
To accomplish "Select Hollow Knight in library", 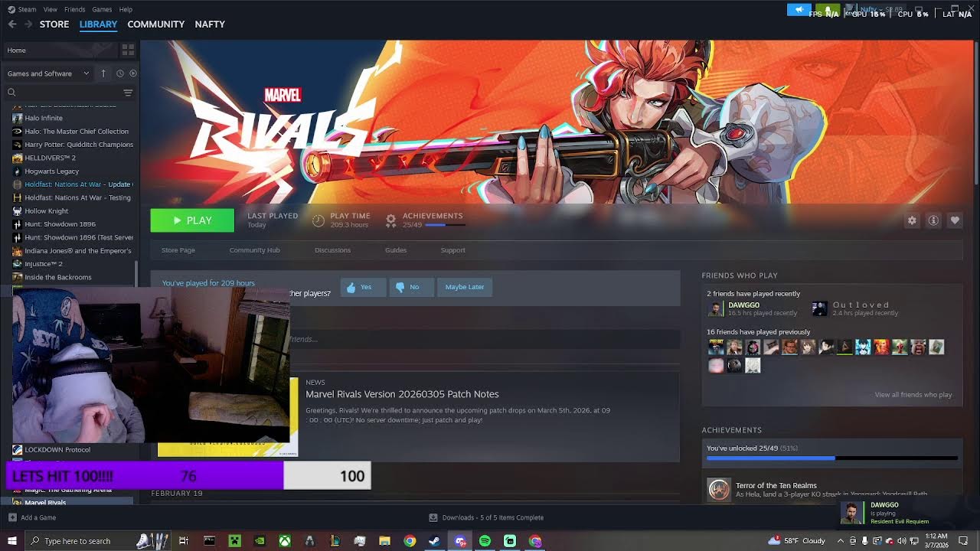I will [47, 211].
